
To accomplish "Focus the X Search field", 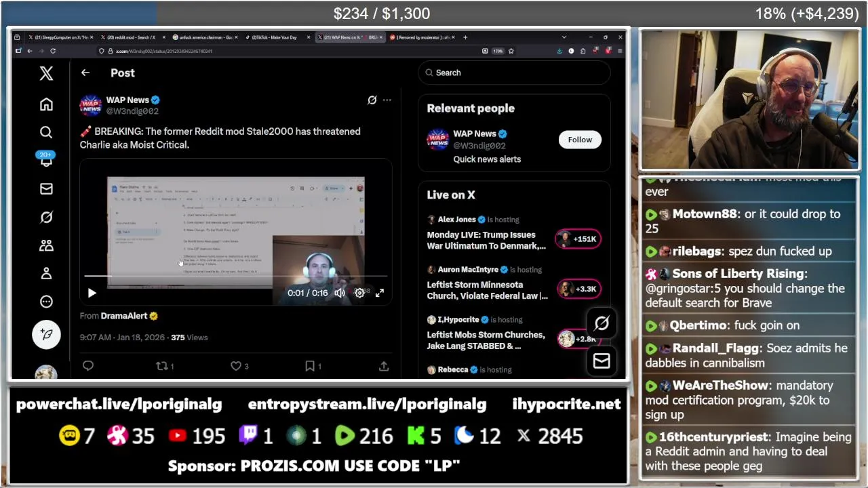I will click(x=514, y=73).
